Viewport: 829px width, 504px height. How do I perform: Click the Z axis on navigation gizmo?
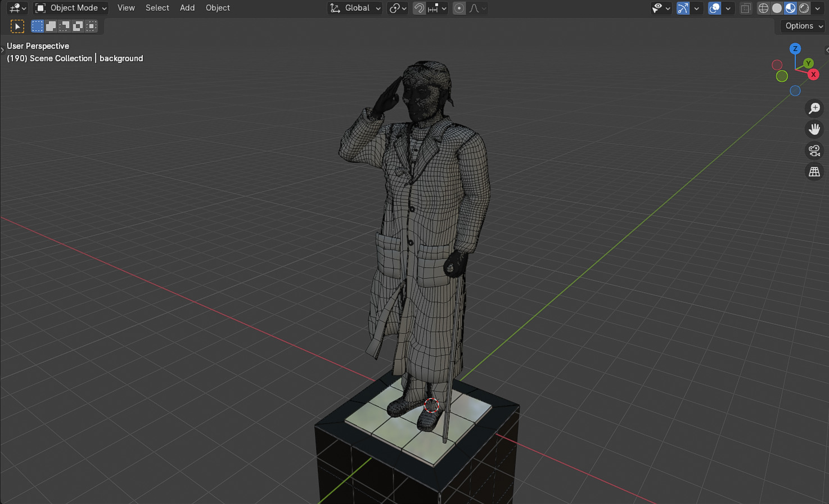[x=795, y=49]
